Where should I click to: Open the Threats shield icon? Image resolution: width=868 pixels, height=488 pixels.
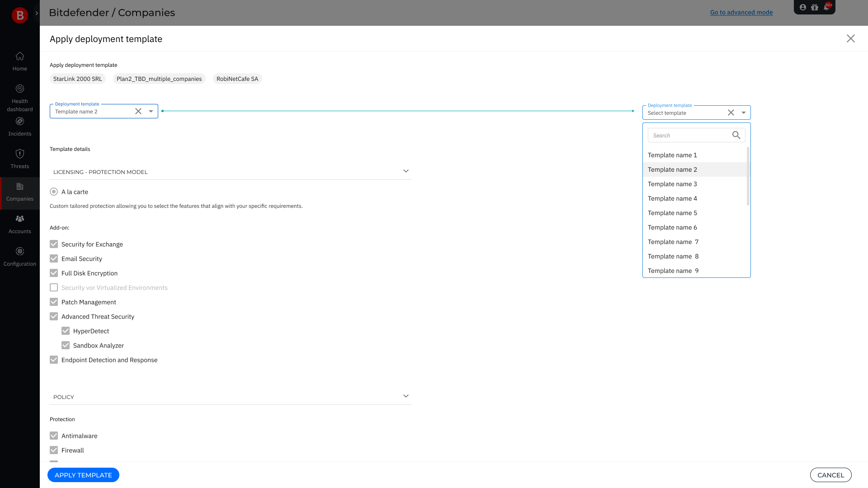(20, 154)
